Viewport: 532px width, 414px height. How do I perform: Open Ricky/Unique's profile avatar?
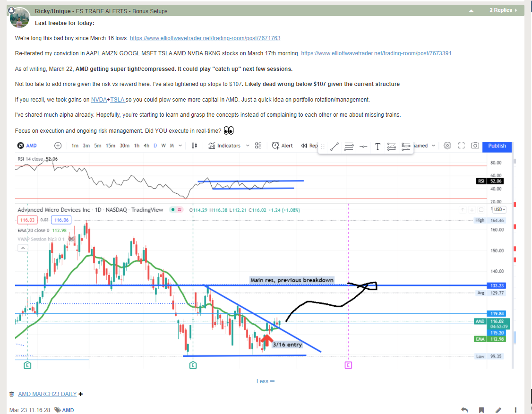19,17
